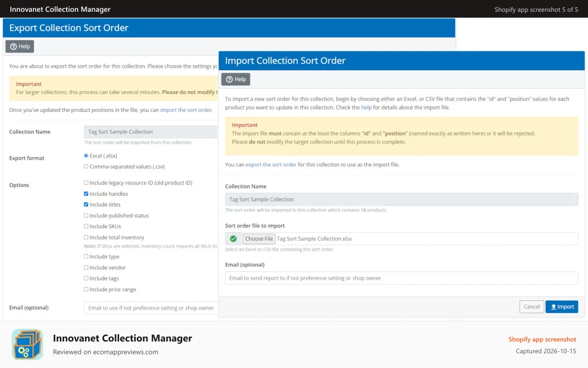Image resolution: width=588 pixels, height=368 pixels.
Task: Click the blue Import button
Action: (x=562, y=307)
